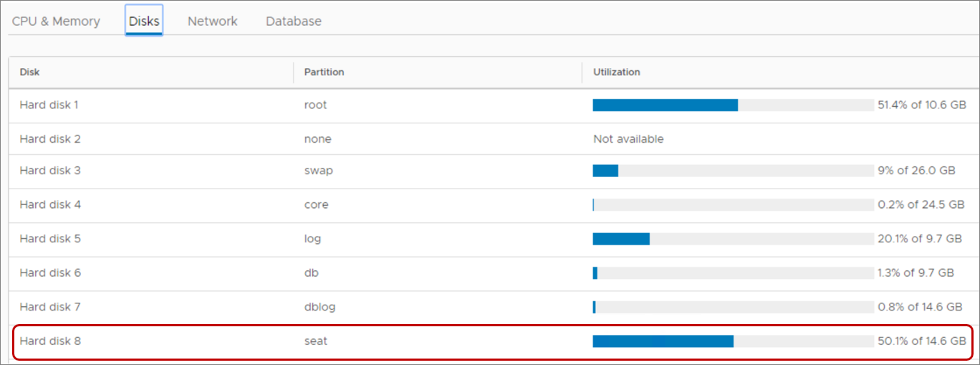The height and width of the screenshot is (365, 980).
Task: Click the seat utilization bar
Action: tap(733, 341)
